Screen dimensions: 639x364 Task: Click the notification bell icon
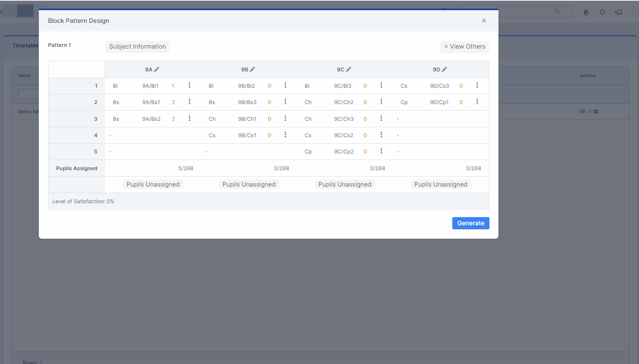click(602, 12)
